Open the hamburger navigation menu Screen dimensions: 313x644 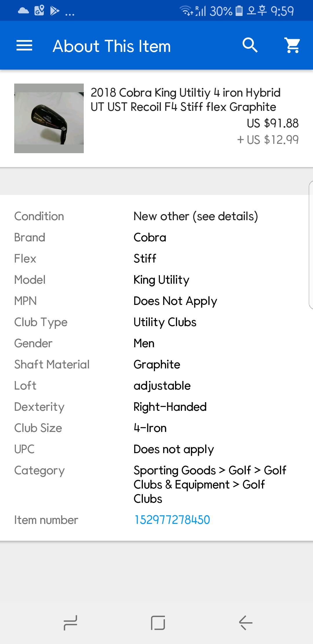click(x=24, y=46)
